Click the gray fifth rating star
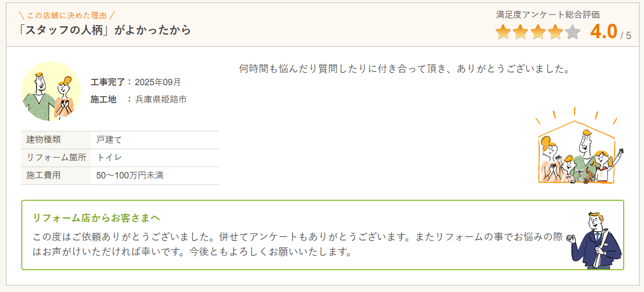 coord(572,32)
